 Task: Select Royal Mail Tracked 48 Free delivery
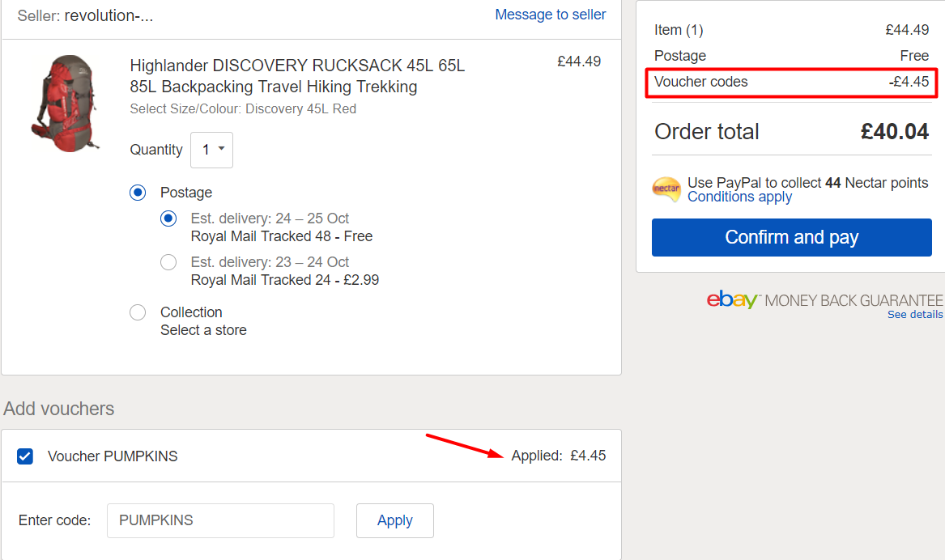point(168,218)
